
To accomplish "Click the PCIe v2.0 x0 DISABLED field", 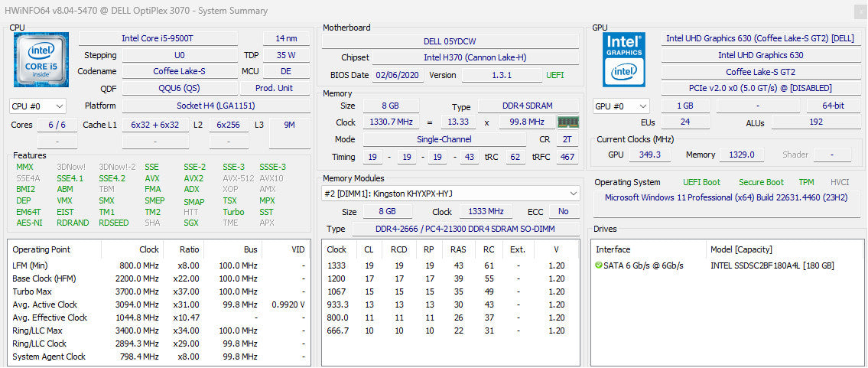I will (762, 88).
